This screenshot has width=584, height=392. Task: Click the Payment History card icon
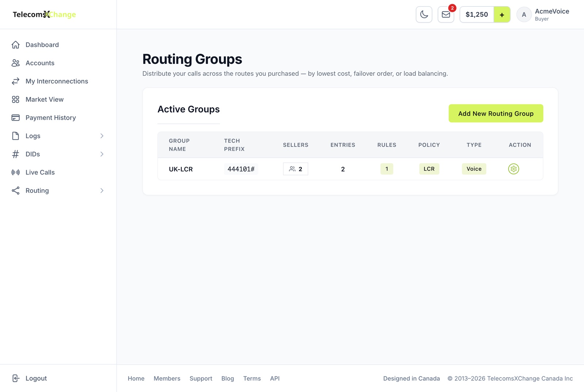click(x=15, y=118)
